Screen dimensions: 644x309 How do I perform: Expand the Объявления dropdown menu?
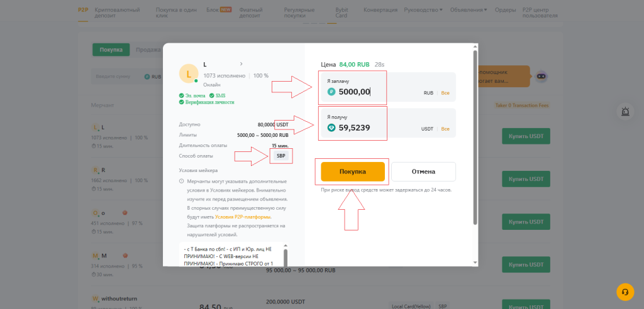[469, 10]
